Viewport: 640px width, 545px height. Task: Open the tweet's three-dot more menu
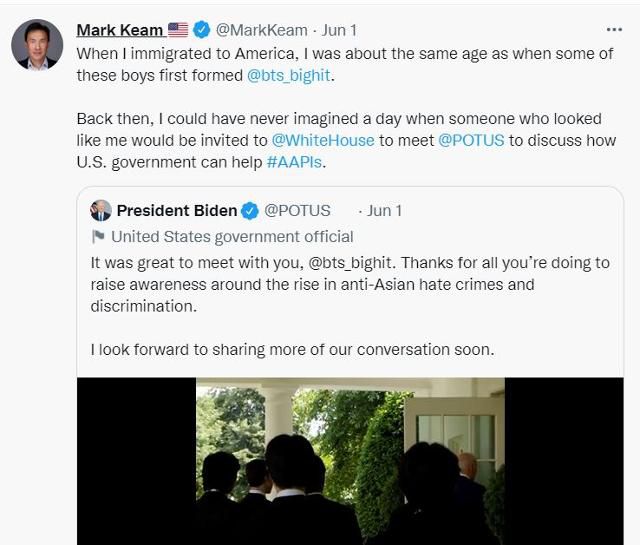tap(614, 29)
